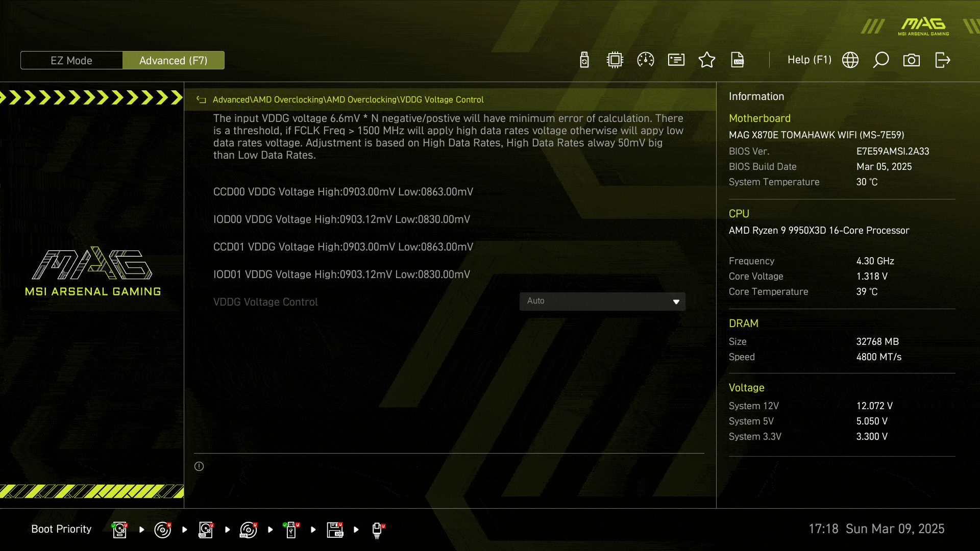Click the AMD Ryzen 9 9950X3D processor name
The height and width of the screenshot is (551, 980).
819,231
